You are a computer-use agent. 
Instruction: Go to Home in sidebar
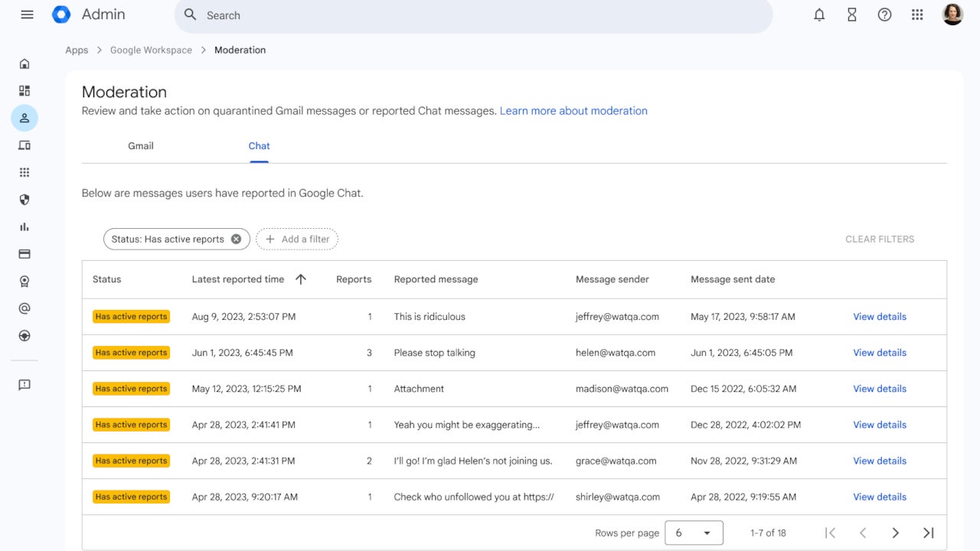pyautogui.click(x=24, y=64)
